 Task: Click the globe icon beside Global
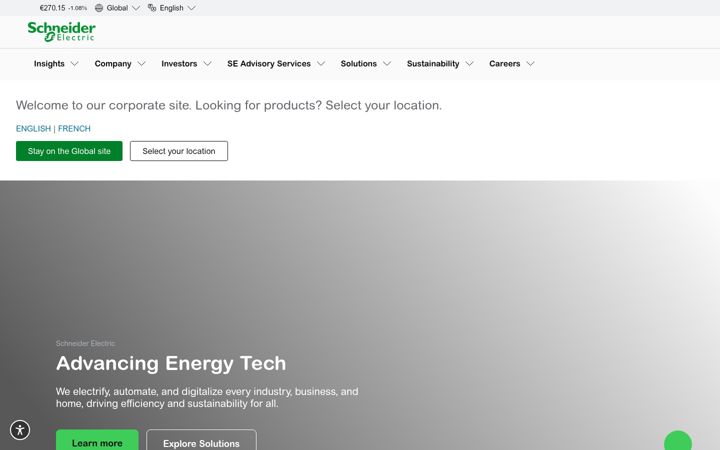[99, 8]
